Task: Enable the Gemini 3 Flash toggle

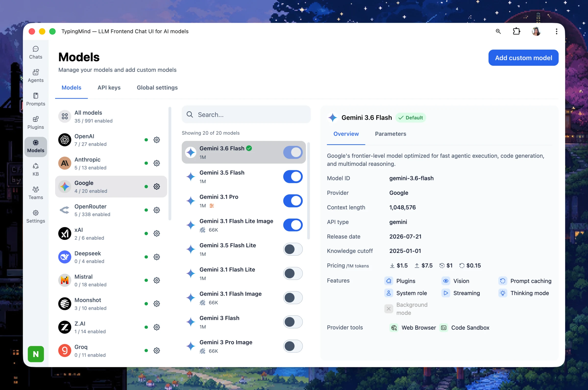Action: point(293,322)
